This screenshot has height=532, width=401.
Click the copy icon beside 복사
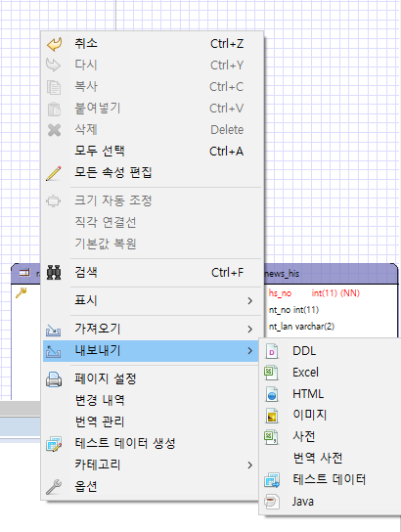coord(54,87)
